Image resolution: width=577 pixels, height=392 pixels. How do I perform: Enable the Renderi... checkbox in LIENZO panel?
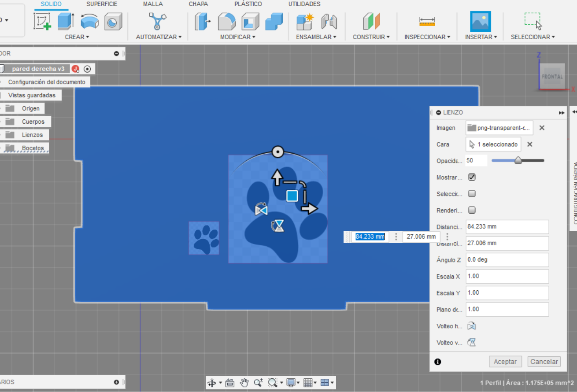472,210
